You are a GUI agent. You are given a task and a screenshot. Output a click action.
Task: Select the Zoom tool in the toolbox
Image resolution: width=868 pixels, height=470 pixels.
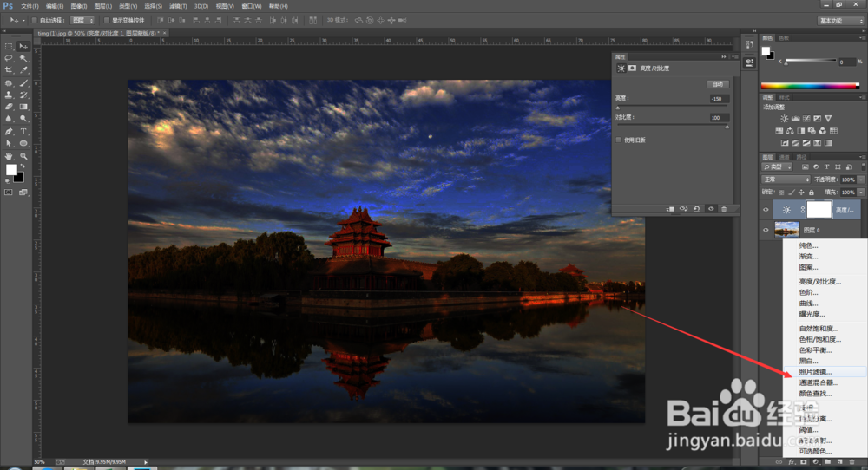click(x=23, y=156)
